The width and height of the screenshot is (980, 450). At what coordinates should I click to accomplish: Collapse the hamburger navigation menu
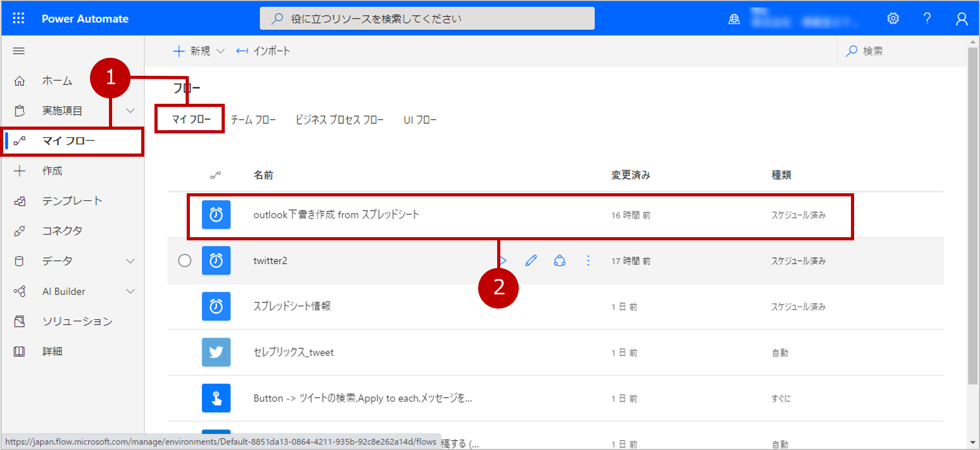coord(19,51)
